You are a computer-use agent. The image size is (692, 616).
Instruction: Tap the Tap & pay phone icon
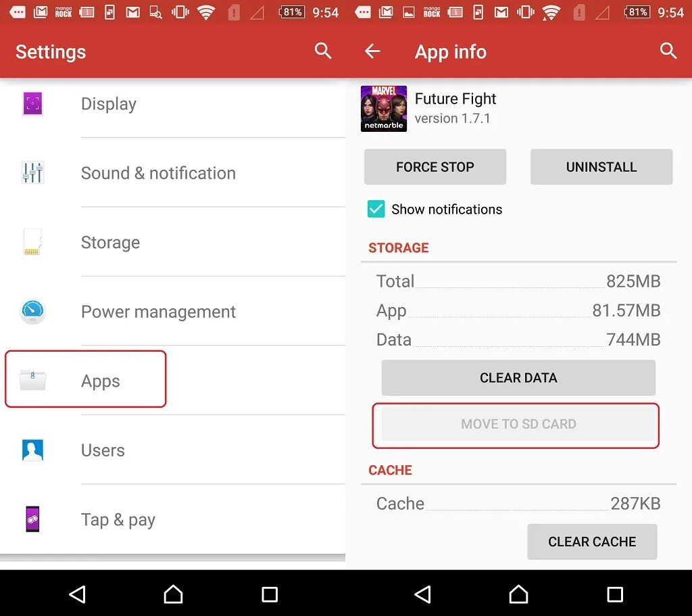click(x=32, y=519)
